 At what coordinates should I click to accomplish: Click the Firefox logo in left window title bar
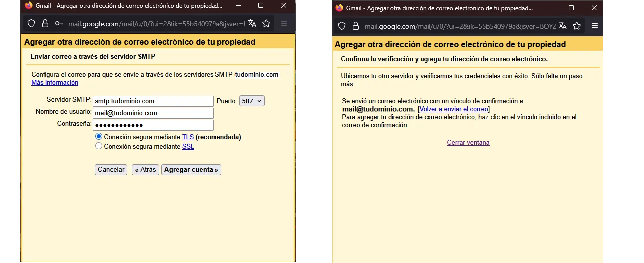pyautogui.click(x=29, y=6)
